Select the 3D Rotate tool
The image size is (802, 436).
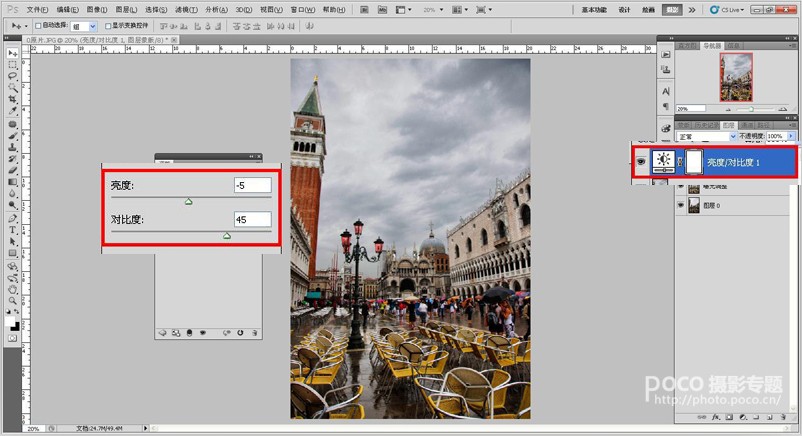click(13, 267)
